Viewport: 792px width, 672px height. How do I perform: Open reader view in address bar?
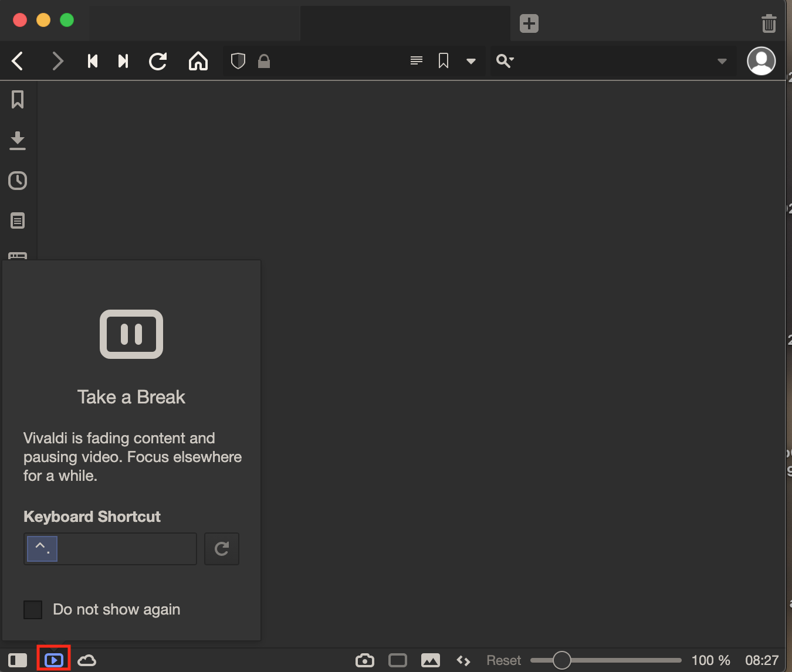click(x=417, y=60)
